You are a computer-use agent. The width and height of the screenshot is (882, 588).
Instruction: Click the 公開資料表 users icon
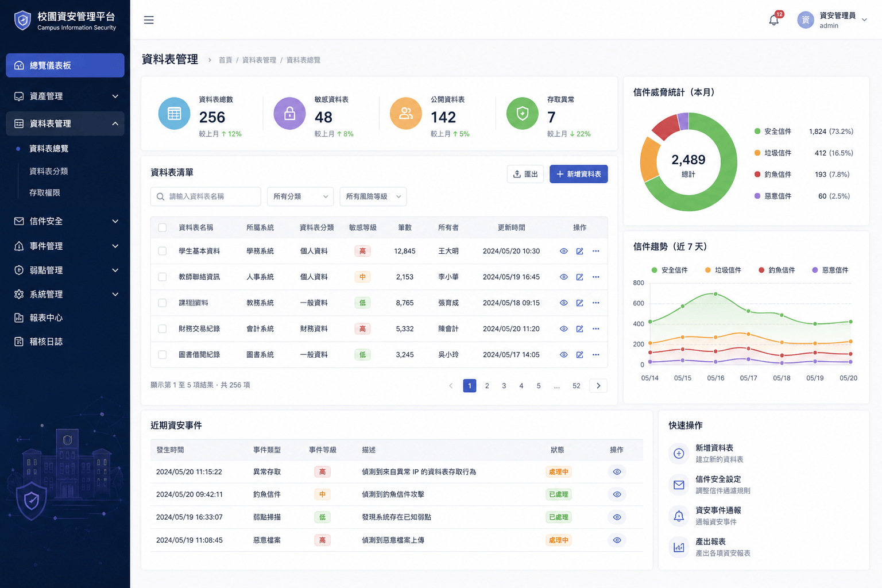tap(406, 114)
